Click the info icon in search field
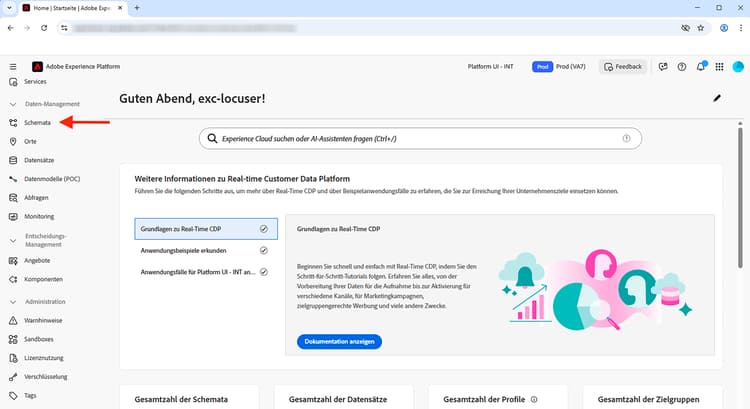 coord(626,139)
